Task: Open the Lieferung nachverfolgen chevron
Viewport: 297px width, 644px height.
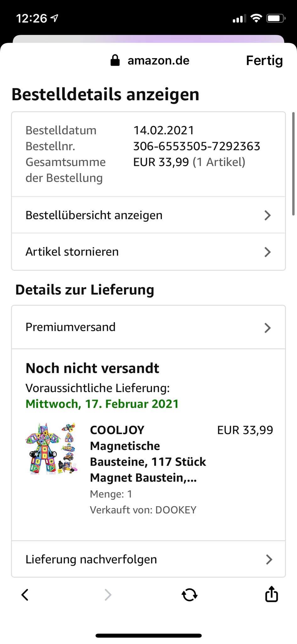Action: [269, 559]
